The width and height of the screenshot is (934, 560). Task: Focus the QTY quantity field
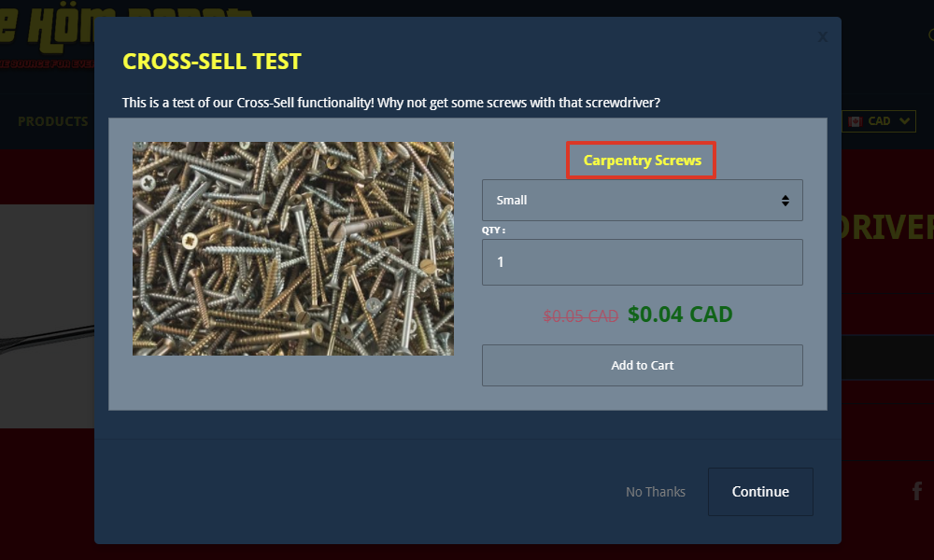pos(643,262)
